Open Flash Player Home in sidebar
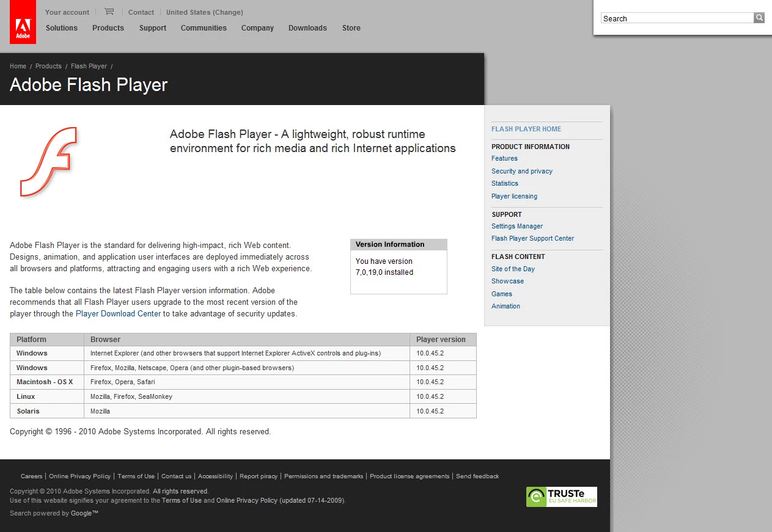 [526, 129]
